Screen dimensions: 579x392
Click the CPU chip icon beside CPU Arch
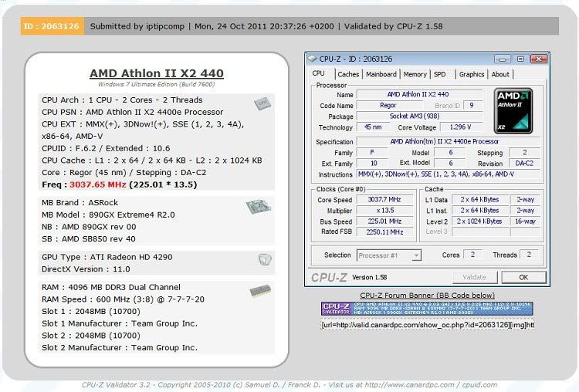262,103
